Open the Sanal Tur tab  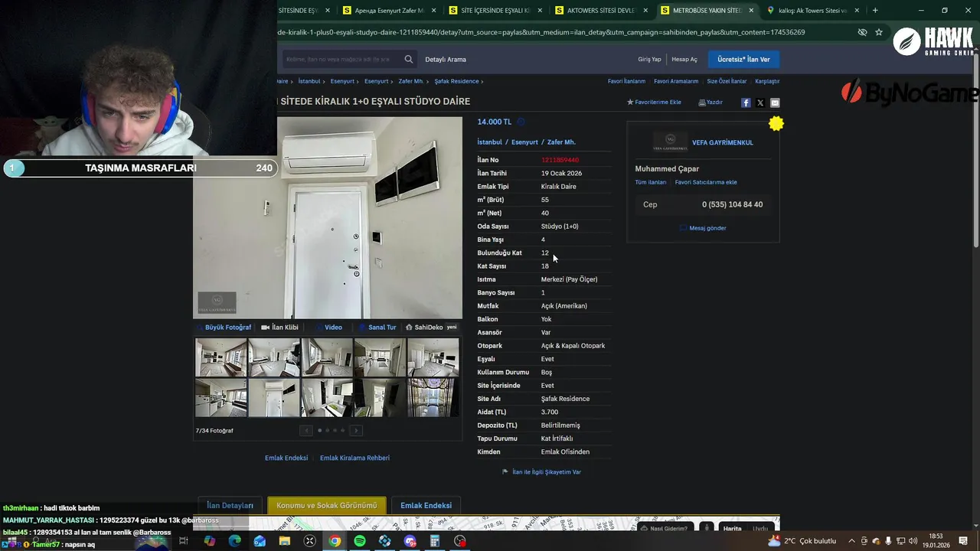377,328
